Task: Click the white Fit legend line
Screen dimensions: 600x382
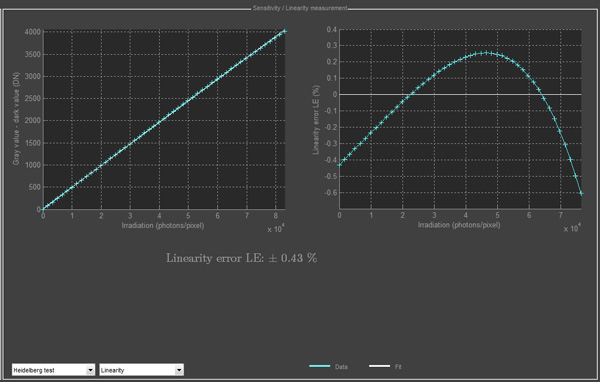Action: [x=379, y=366]
